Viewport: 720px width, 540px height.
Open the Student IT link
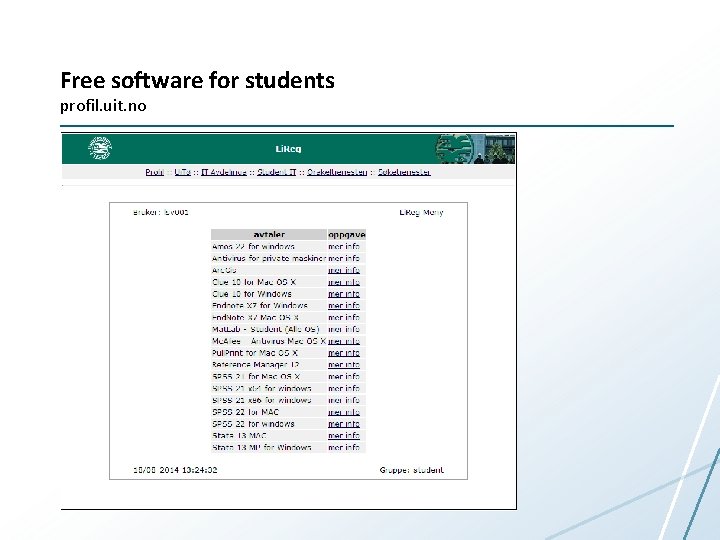pos(276,172)
